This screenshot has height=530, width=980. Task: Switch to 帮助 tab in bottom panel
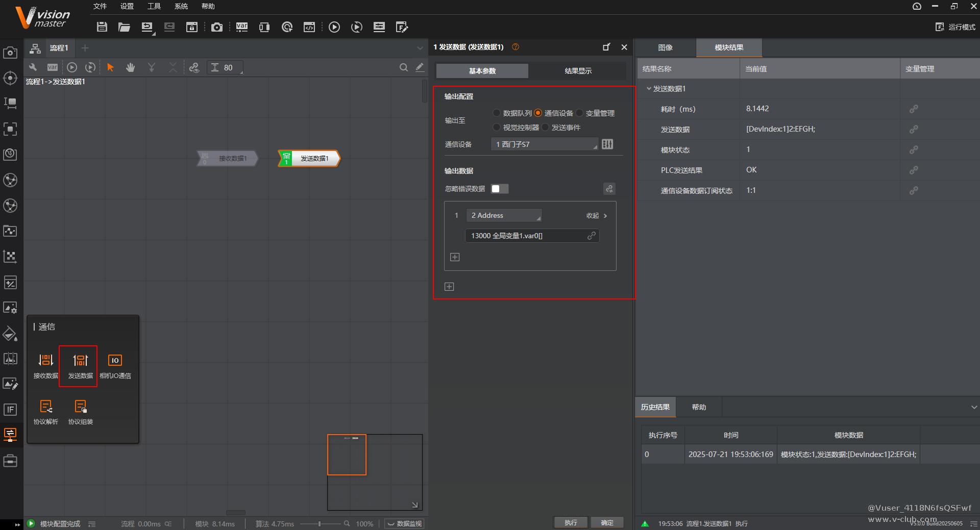pyautogui.click(x=699, y=407)
